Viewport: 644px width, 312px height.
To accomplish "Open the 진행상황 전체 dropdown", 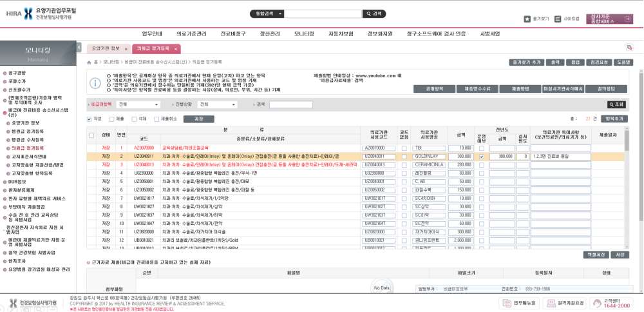I will pos(217,105).
